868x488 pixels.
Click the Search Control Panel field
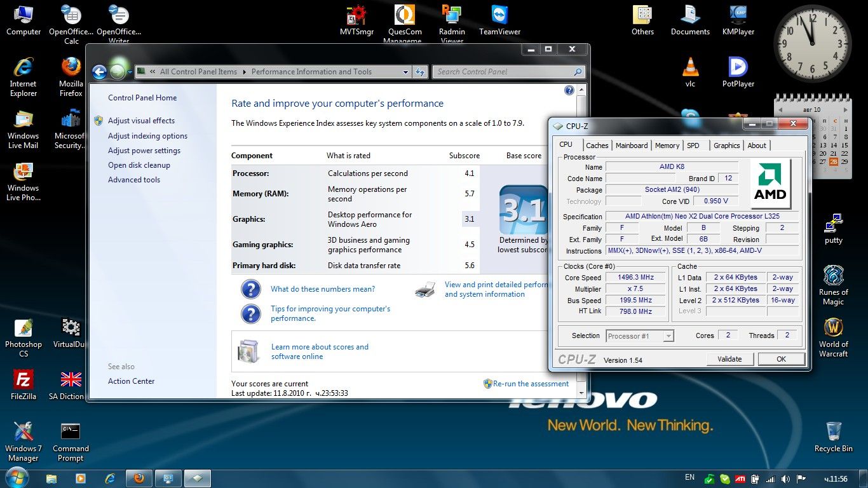tap(503, 72)
